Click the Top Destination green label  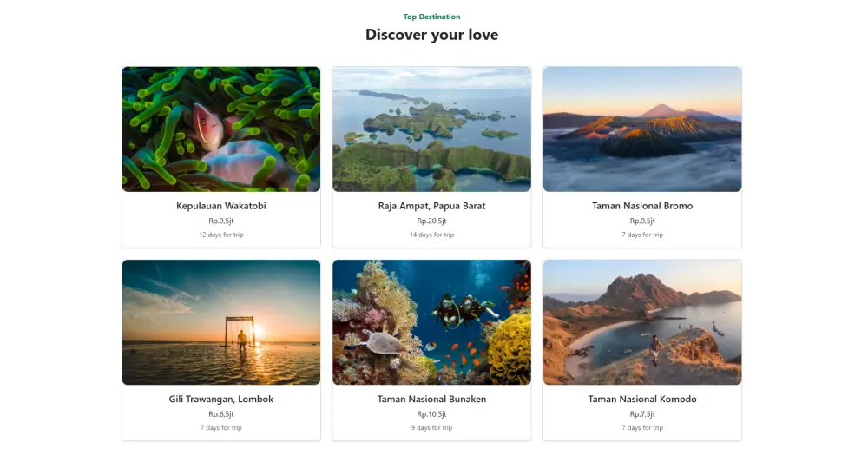[431, 17]
